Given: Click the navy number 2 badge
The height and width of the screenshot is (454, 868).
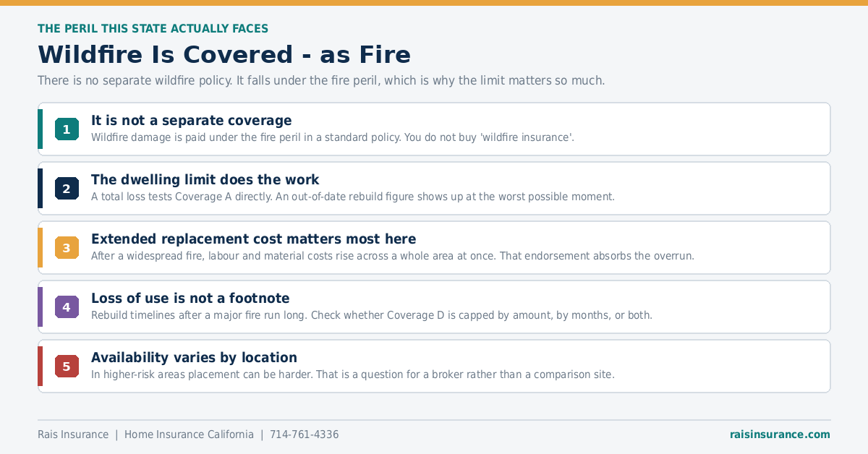Looking at the screenshot, I should 67,189.
